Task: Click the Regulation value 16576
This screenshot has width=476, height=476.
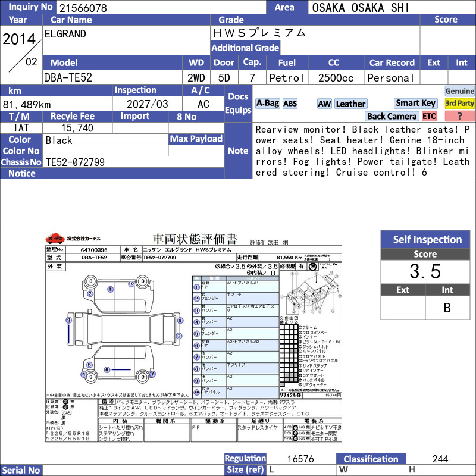Action: coord(301,459)
